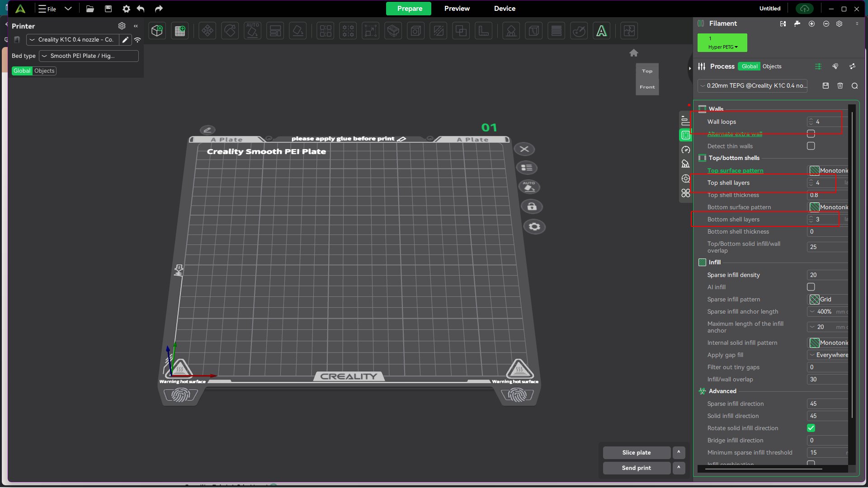Enable Detect thin walls checkbox

coord(811,146)
